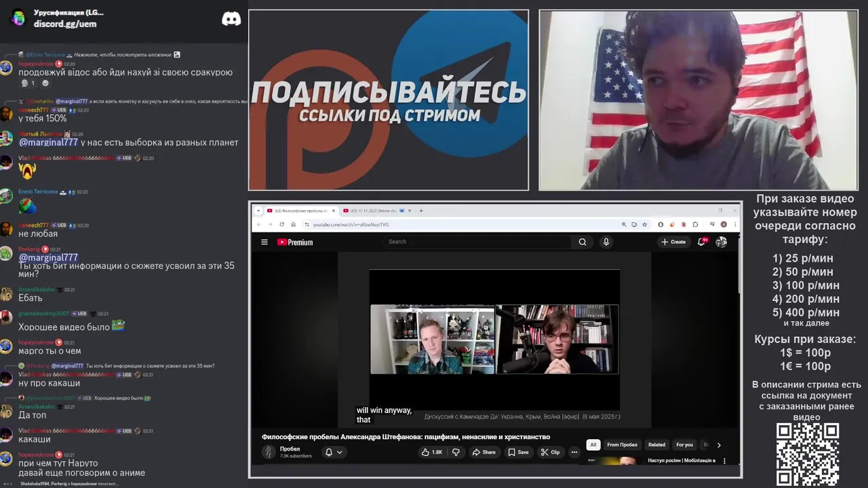Click 'ПОДПИСЫВАЙТЕСЬ' banner at top
The width and height of the screenshot is (868, 488).
389,91
